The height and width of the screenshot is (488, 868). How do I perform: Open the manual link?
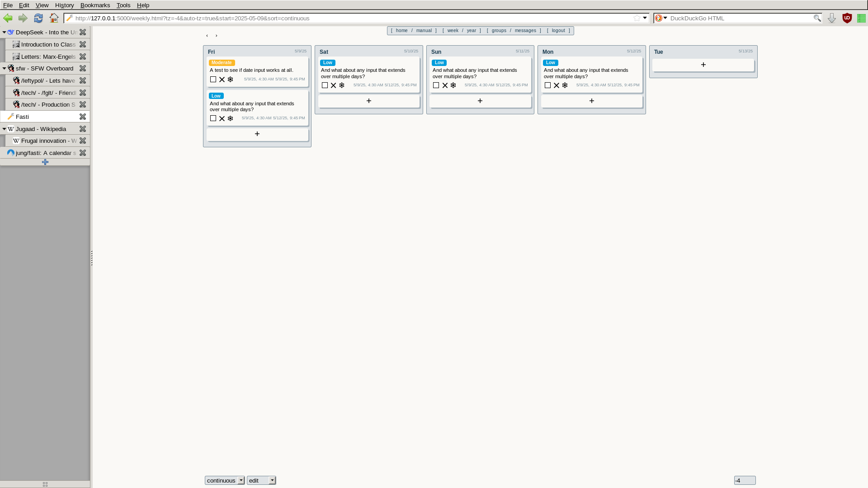click(424, 31)
